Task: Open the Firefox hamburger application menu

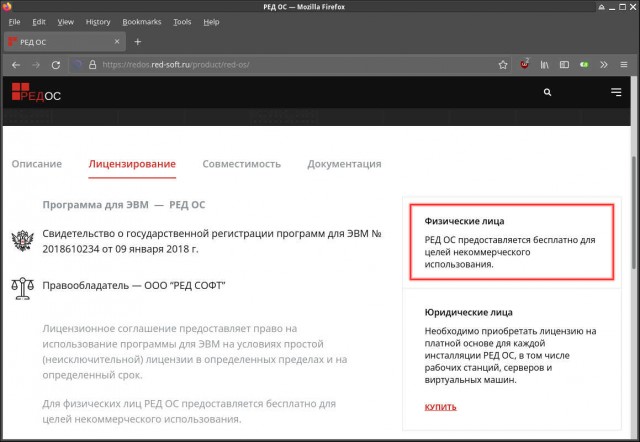Action: click(x=624, y=64)
